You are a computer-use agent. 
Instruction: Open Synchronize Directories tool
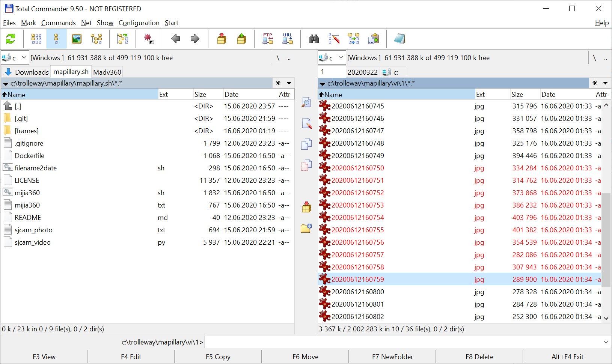pos(354,39)
